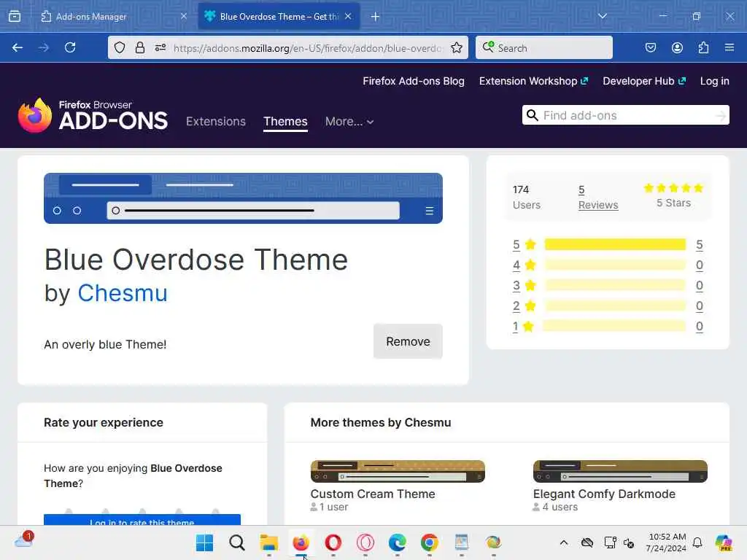The height and width of the screenshot is (560, 747).
Task: Click the Custom Cream Theme title
Action: pos(373,494)
